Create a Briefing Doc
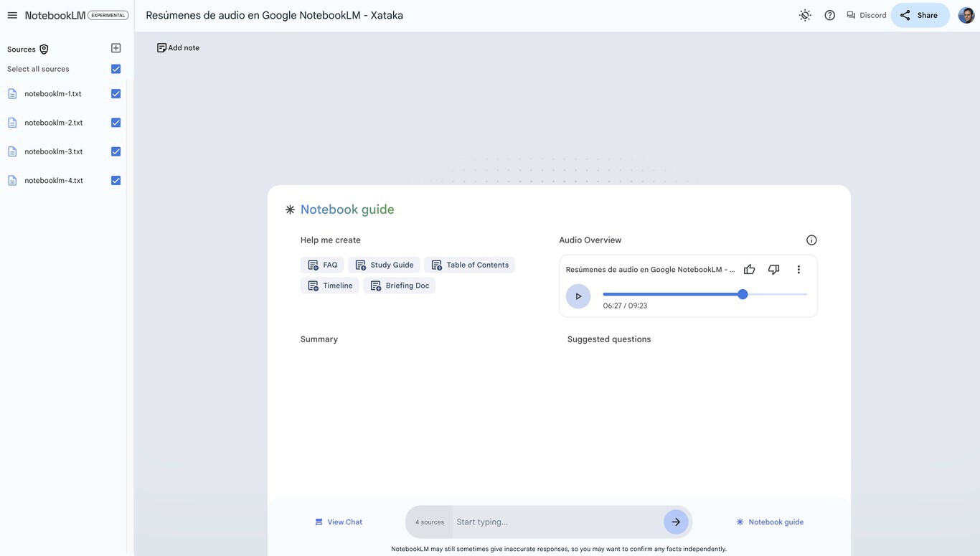This screenshot has height=556, width=980. click(x=400, y=286)
